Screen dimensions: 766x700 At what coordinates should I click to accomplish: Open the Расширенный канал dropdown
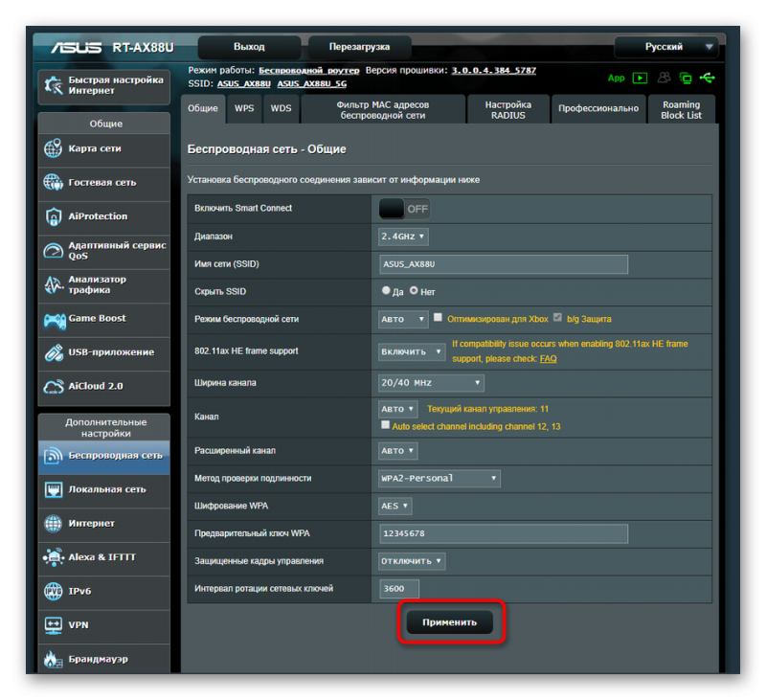(397, 451)
